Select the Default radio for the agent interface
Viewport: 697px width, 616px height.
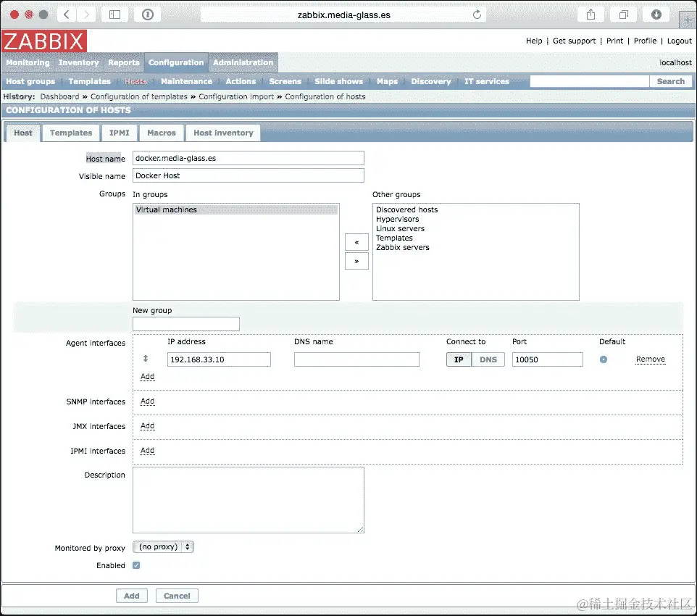click(x=604, y=359)
